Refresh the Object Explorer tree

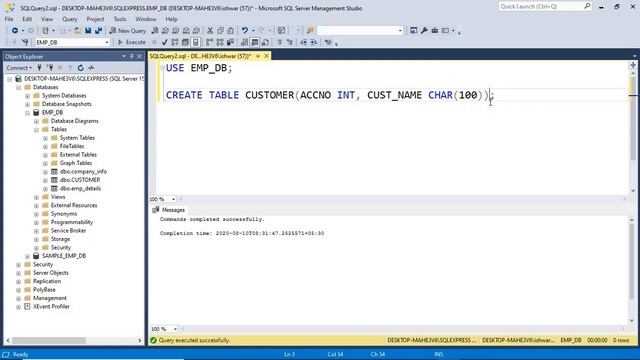[x=81, y=68]
